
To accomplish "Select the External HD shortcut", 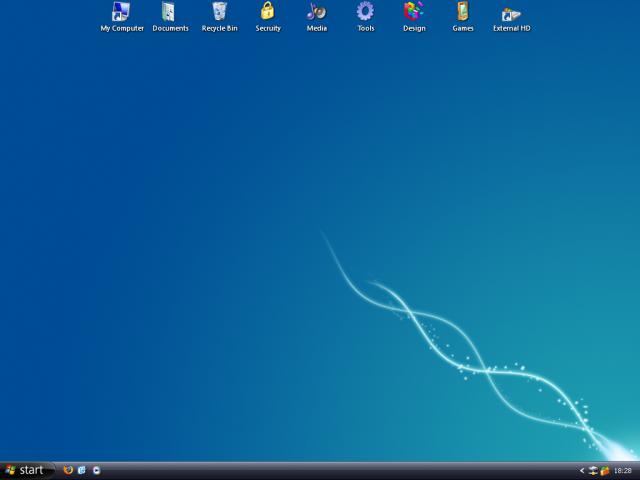I will click(x=511, y=17).
